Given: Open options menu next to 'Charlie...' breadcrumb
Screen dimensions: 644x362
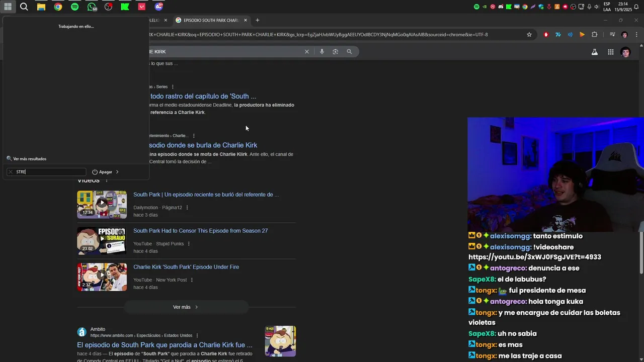Looking at the screenshot, I should (194, 136).
